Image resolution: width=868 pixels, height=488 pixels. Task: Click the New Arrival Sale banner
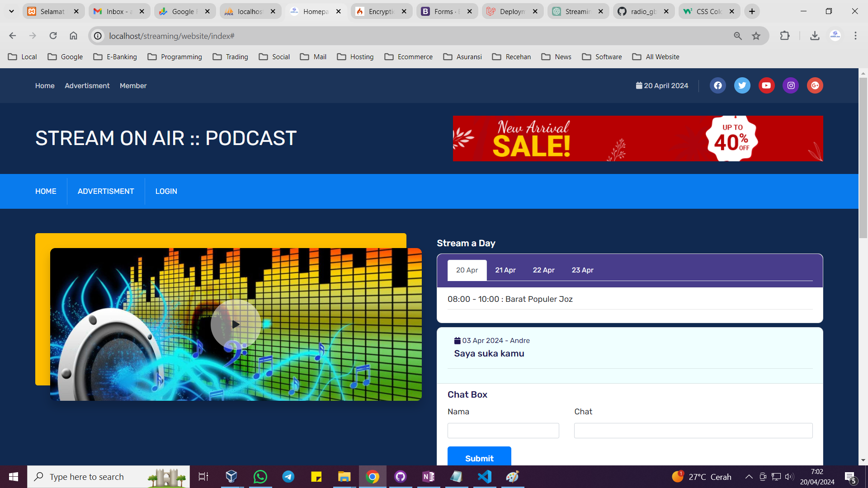click(x=637, y=138)
